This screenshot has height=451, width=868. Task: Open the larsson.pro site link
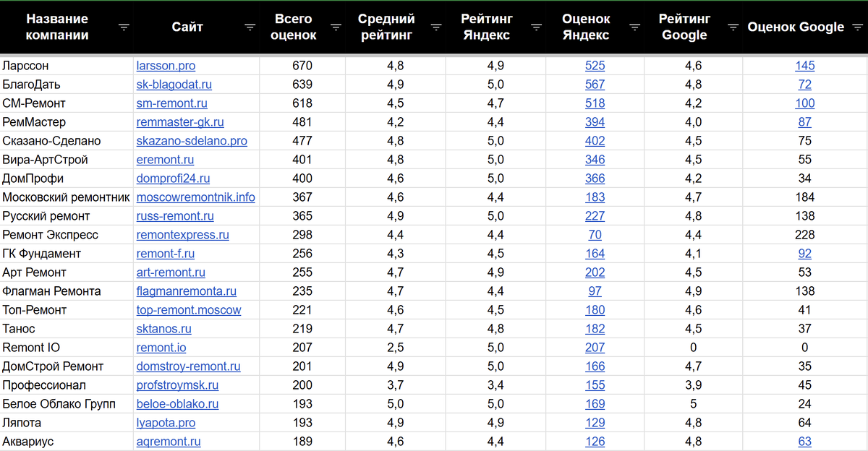pyautogui.click(x=166, y=66)
